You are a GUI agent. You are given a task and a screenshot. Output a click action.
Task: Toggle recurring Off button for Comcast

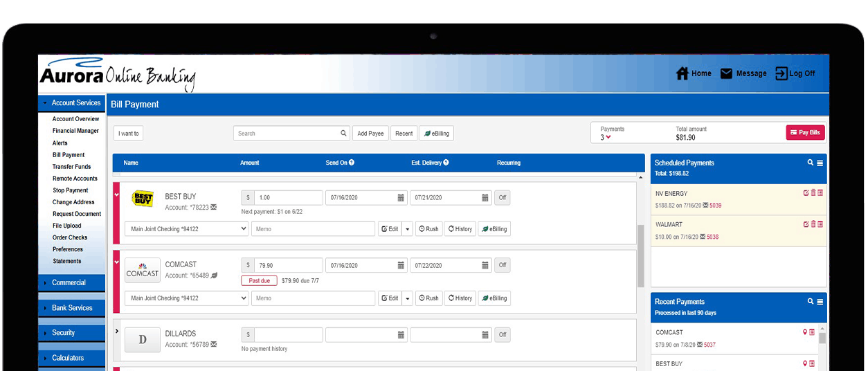(x=503, y=265)
